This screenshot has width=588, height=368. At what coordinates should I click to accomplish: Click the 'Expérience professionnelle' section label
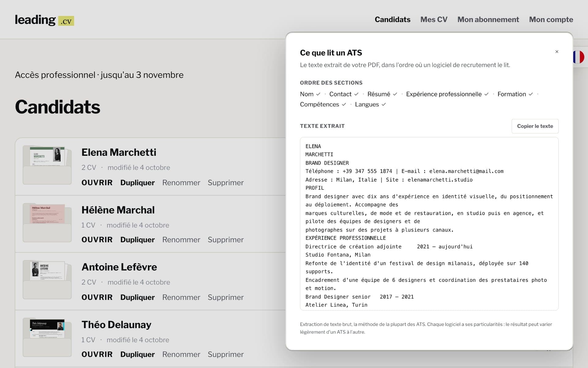[x=444, y=94]
